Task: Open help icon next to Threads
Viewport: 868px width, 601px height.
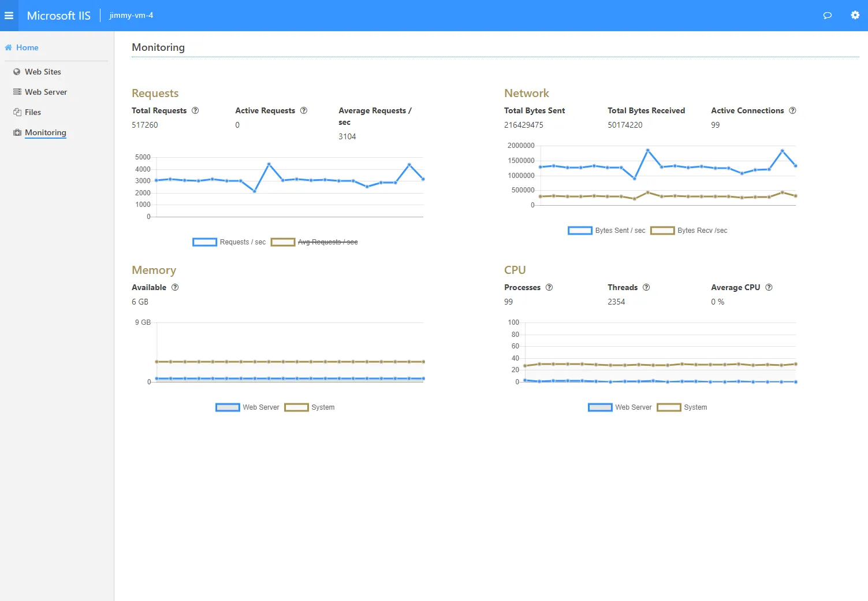Action: tap(646, 287)
